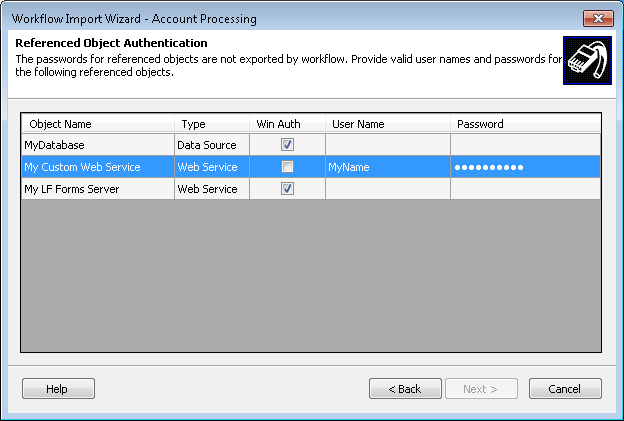Click the Win Auth column header
This screenshot has width=624, height=421.
[286, 124]
